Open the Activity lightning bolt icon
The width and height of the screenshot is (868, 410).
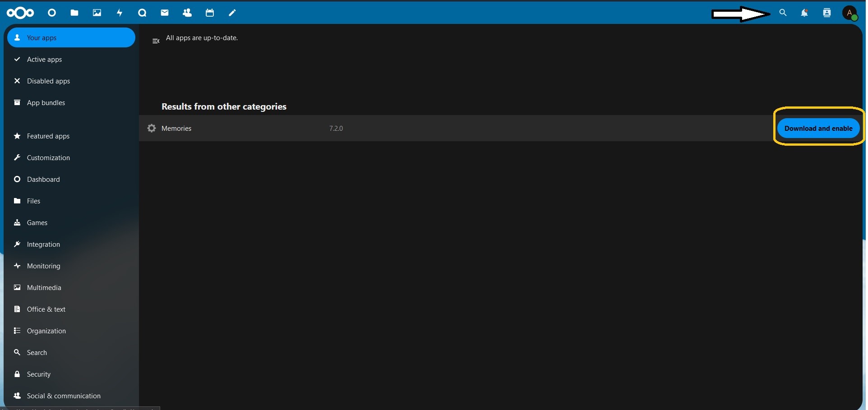coord(120,13)
